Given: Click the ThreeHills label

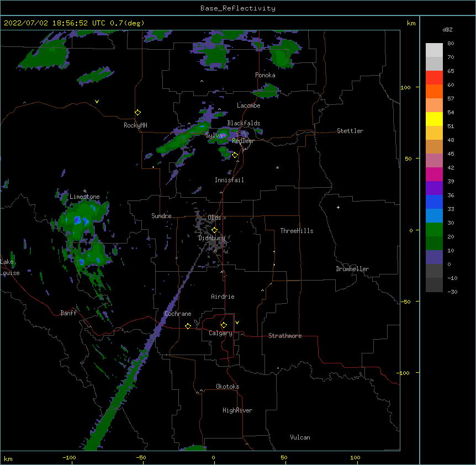Looking at the screenshot, I should 297,231.
